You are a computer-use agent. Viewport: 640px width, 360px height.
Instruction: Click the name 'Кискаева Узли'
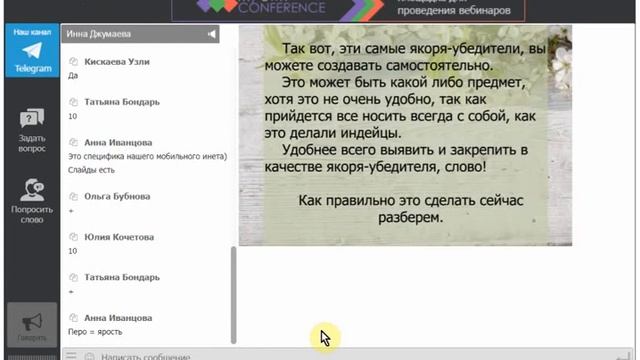117,62
